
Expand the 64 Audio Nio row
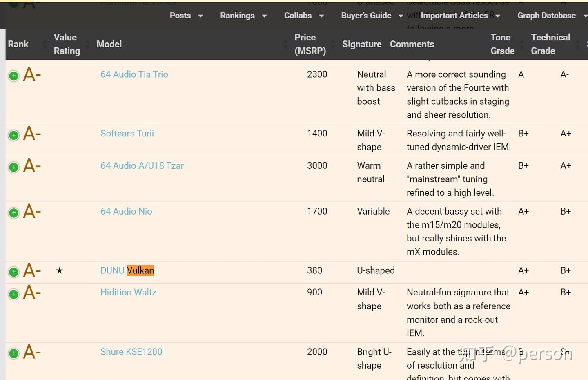point(14,213)
